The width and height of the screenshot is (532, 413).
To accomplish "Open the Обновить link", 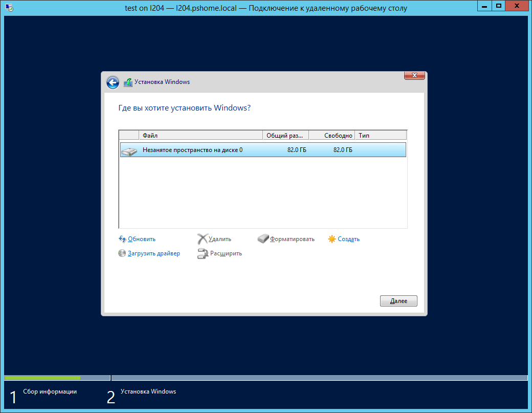I will coord(142,239).
